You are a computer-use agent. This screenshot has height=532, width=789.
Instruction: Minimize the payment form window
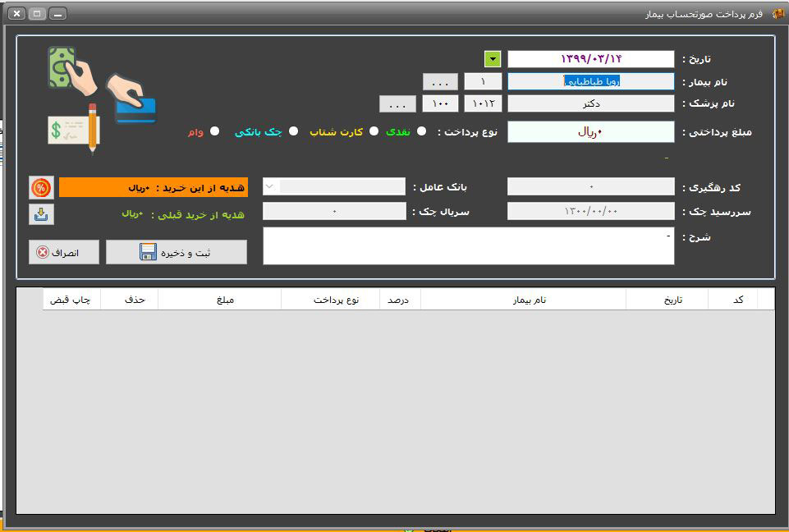57,14
